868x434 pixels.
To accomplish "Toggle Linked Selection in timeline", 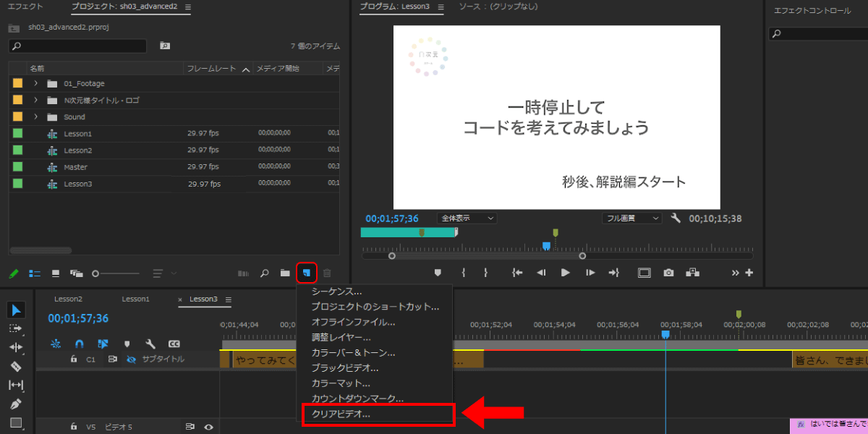I will 103,344.
